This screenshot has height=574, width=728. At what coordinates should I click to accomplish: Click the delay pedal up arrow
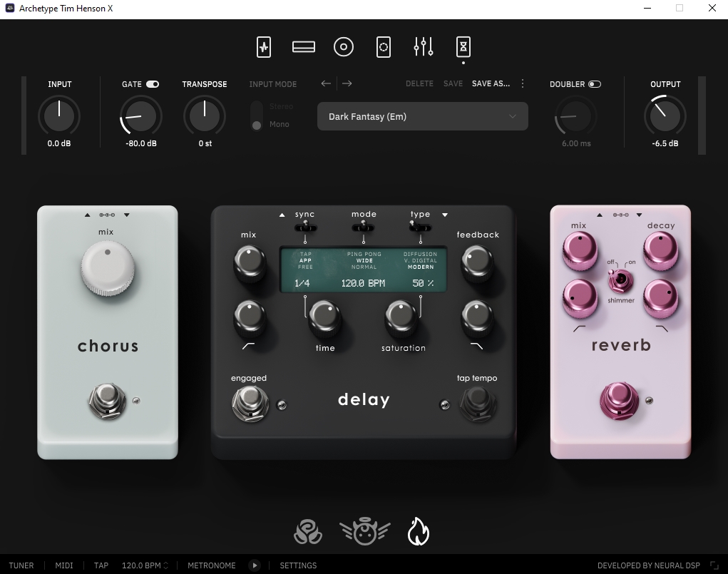[x=282, y=215]
